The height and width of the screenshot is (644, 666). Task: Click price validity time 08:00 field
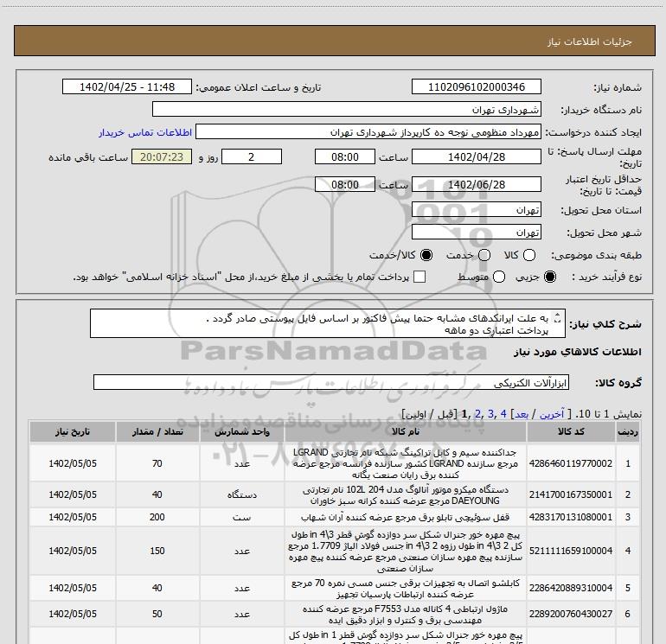click(345, 184)
